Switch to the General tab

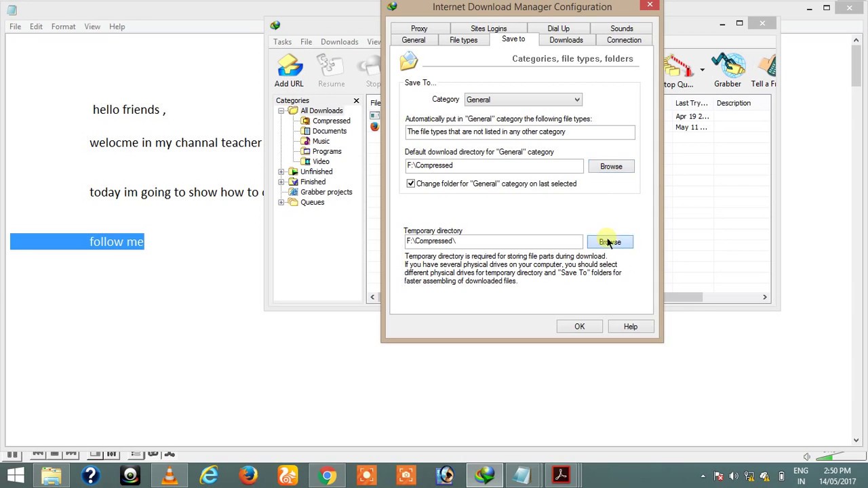(413, 40)
